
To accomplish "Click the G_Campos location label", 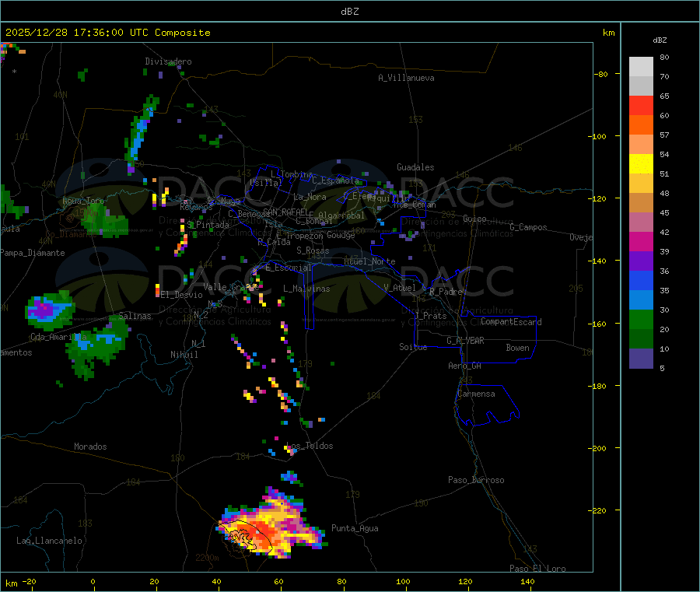I will pyautogui.click(x=528, y=227).
